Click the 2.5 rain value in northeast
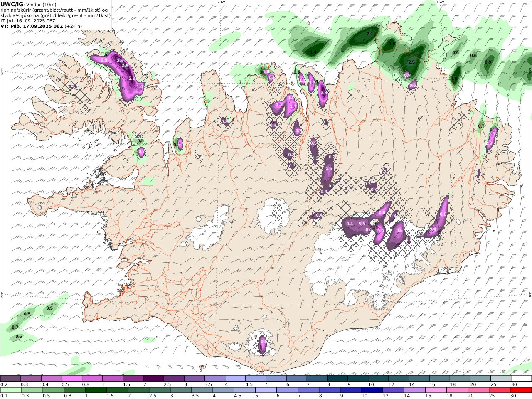The width and height of the screenshot is (532, 399). pyautogui.click(x=411, y=62)
